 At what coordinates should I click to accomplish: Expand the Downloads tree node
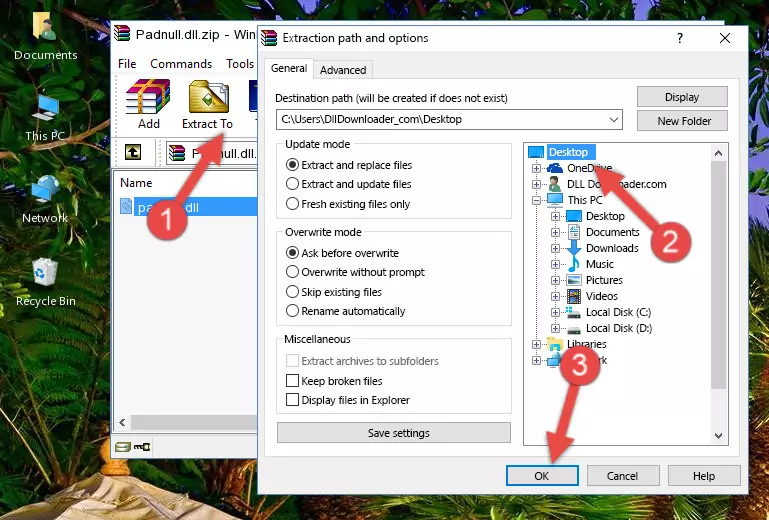pos(555,248)
